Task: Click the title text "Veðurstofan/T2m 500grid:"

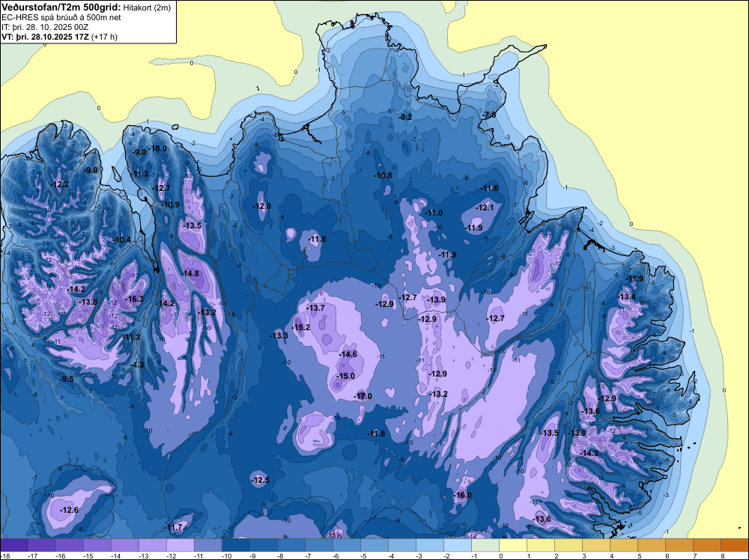Action: click(61, 7)
